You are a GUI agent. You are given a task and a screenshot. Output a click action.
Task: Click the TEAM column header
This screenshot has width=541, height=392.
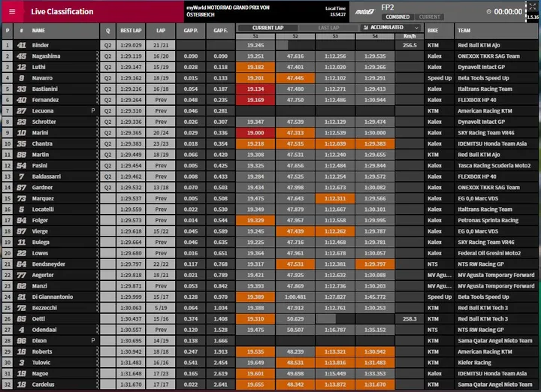pos(497,31)
